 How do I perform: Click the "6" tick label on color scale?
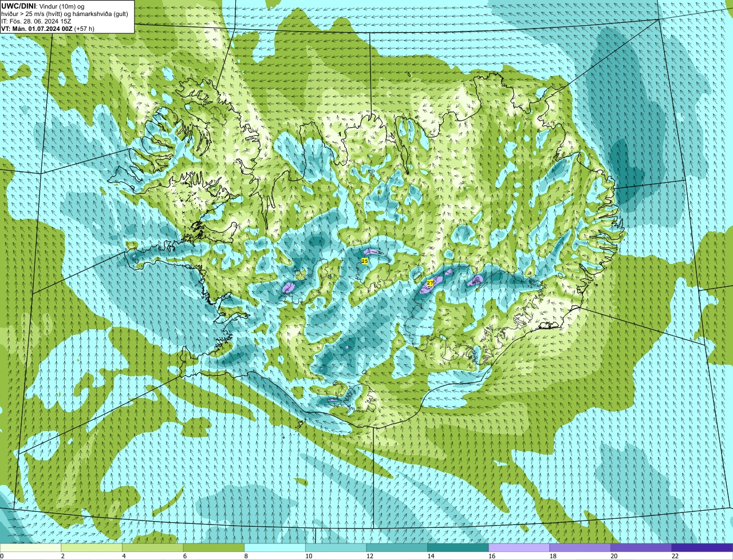point(184,556)
